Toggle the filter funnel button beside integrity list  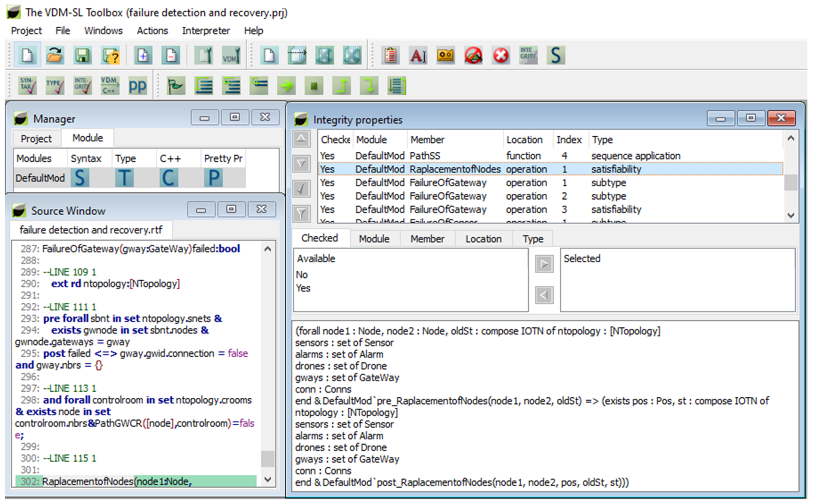301,214
